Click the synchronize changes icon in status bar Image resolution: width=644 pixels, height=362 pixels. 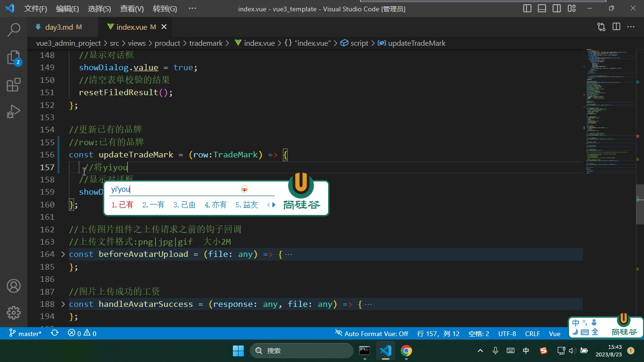(55, 333)
